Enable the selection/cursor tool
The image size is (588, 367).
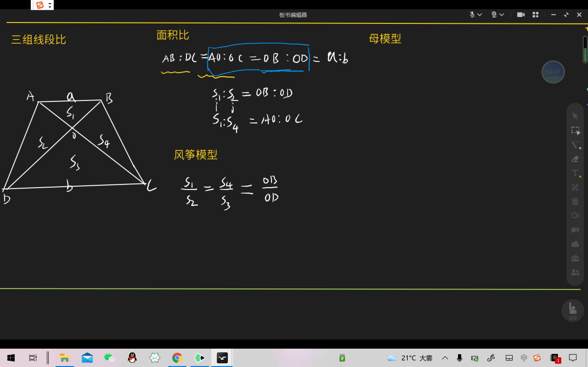[575, 116]
